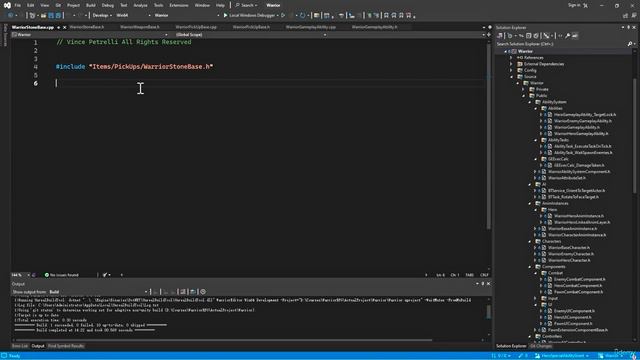Open the Global Scope dropdown
The height and width of the screenshot is (360, 640).
click(251, 35)
